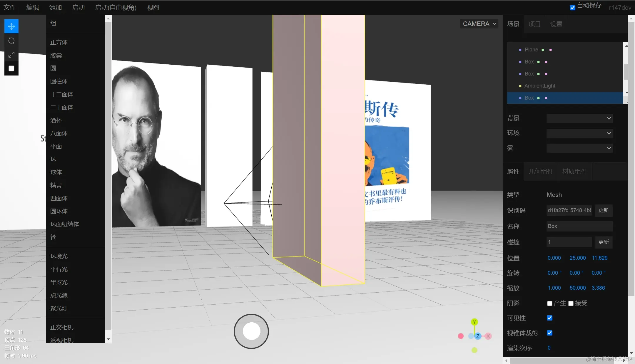Select AmbientLight in the scene outliner
Image resolution: width=635 pixels, height=364 pixels.
coord(540,86)
